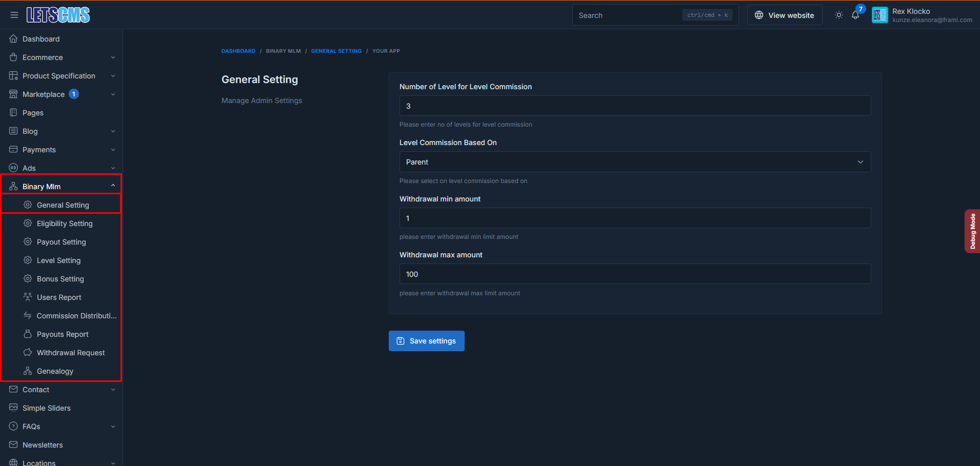Select the Dashboard home icon in sidebar
This screenshot has width=980, height=466.
13,38
